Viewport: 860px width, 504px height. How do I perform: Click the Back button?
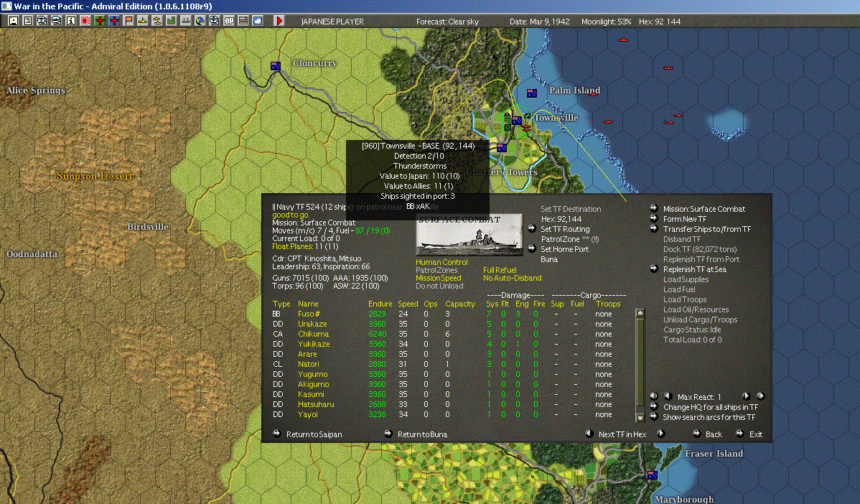[714, 434]
